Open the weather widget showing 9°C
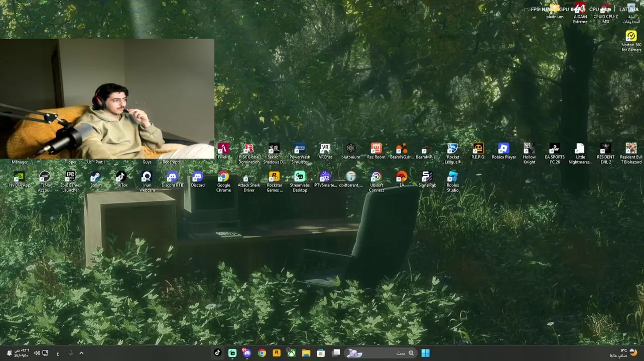 coord(623,353)
